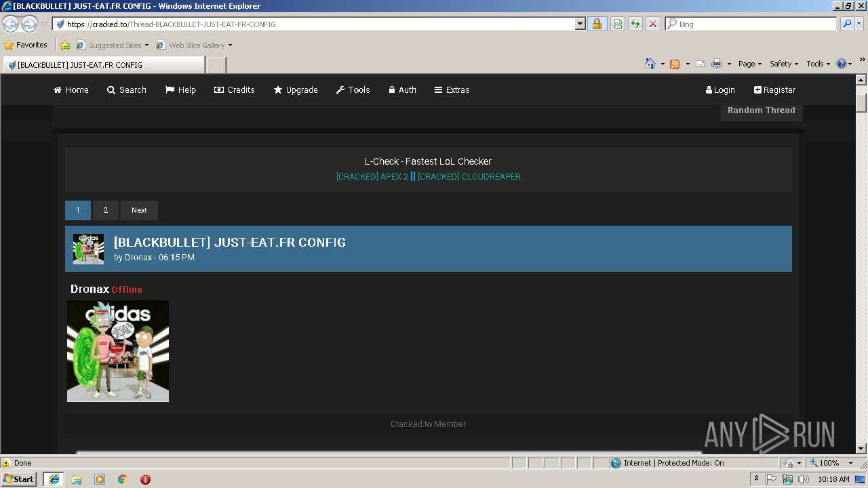Go to page 2 of the thread

[x=106, y=210]
